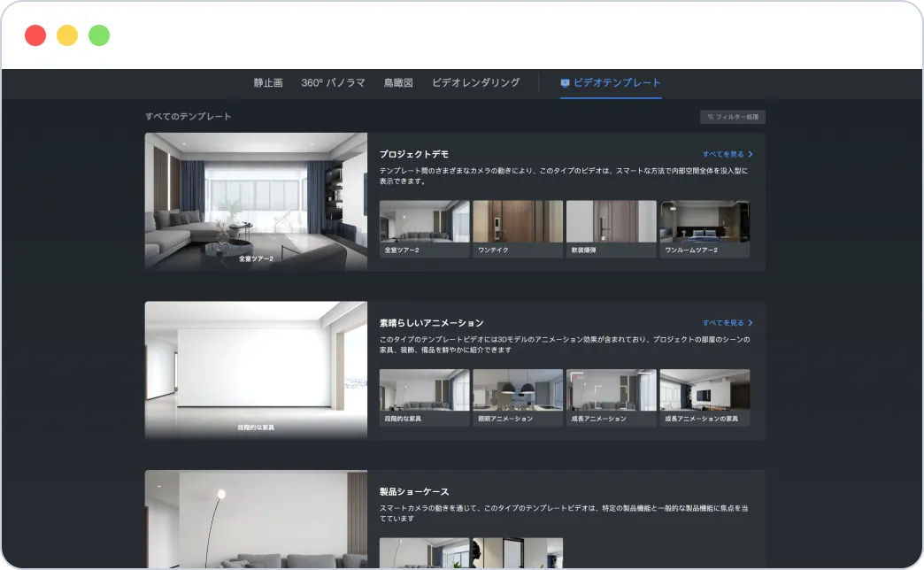
Task: Choose the 照明アニメーション template card
Action: tap(518, 397)
